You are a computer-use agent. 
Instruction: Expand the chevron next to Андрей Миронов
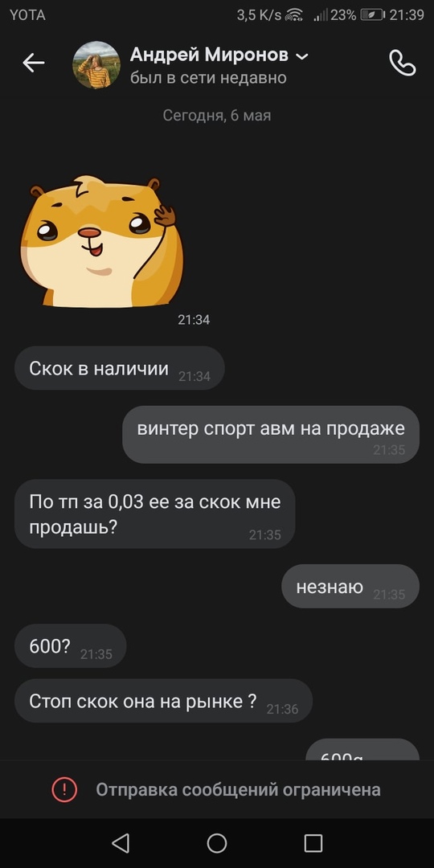tap(302, 56)
